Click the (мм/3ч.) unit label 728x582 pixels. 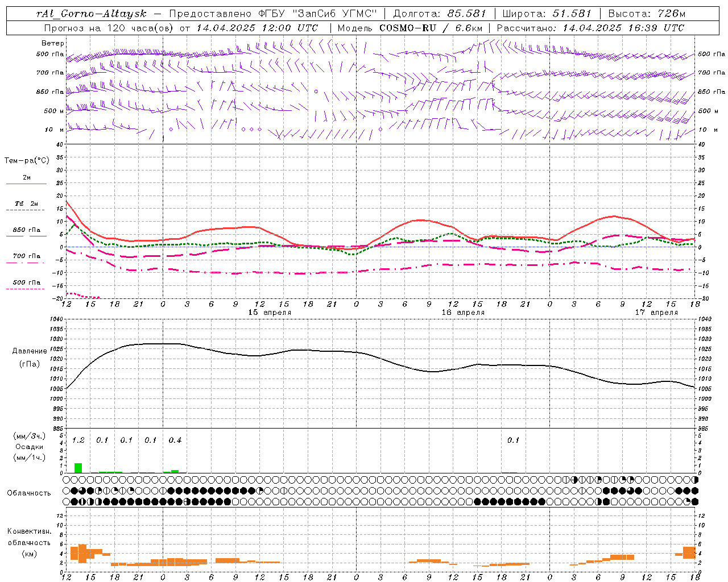29,436
